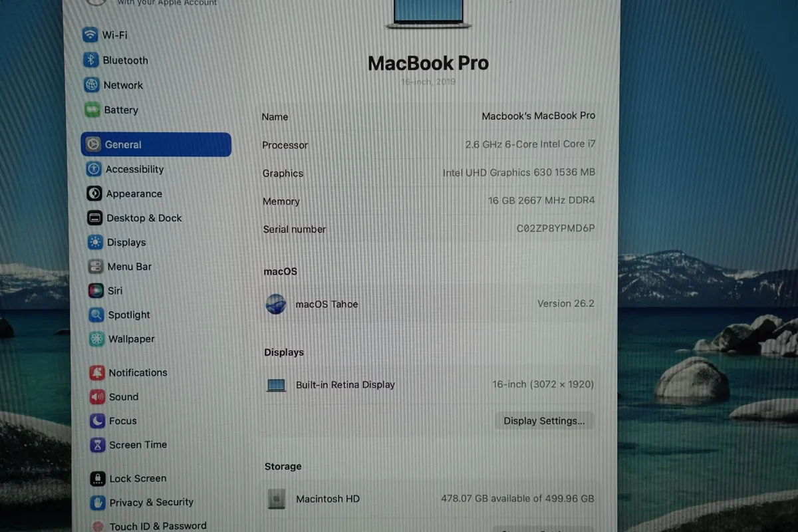Open Lock Screen settings
798x532 pixels.
pyautogui.click(x=99, y=478)
